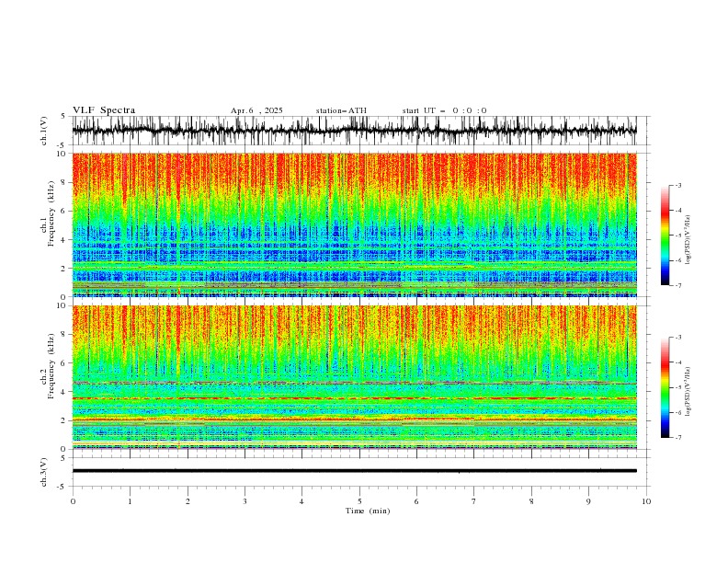Screen dimensions: 728x563
Task: Click the time axis tick label "6"
Action: tap(416, 501)
